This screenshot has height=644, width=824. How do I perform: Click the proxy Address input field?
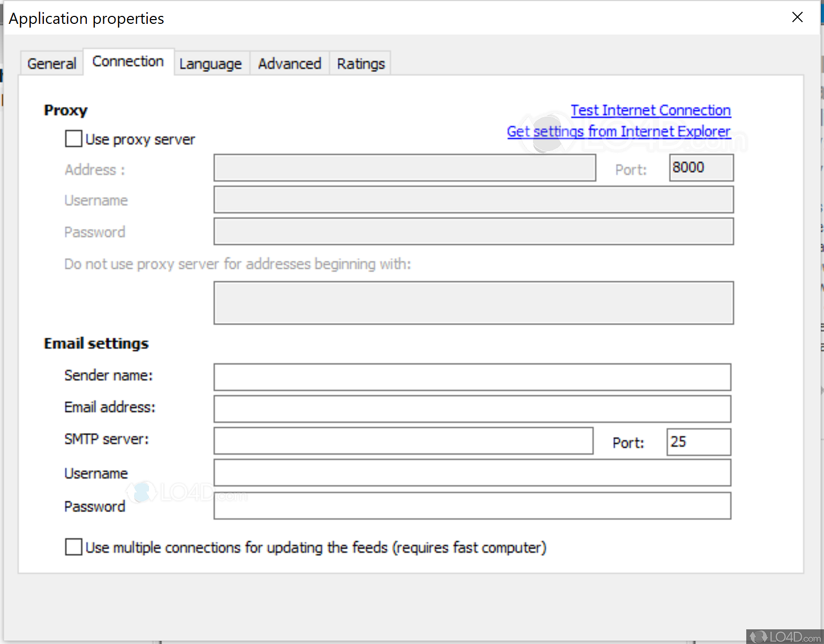[404, 168]
